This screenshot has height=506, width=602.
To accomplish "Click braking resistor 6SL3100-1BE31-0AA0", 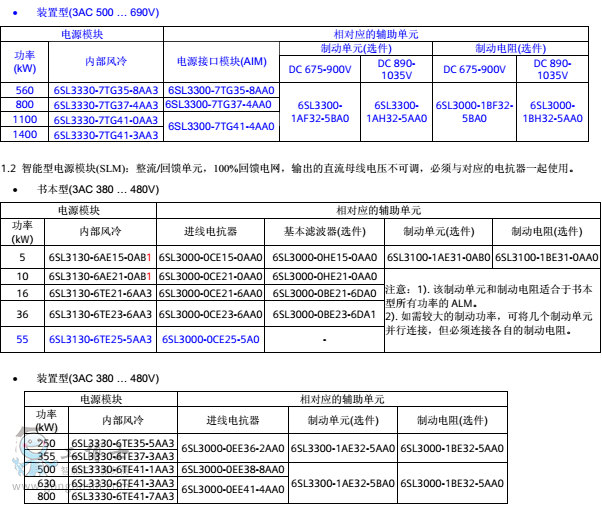I will pyautogui.click(x=547, y=257).
